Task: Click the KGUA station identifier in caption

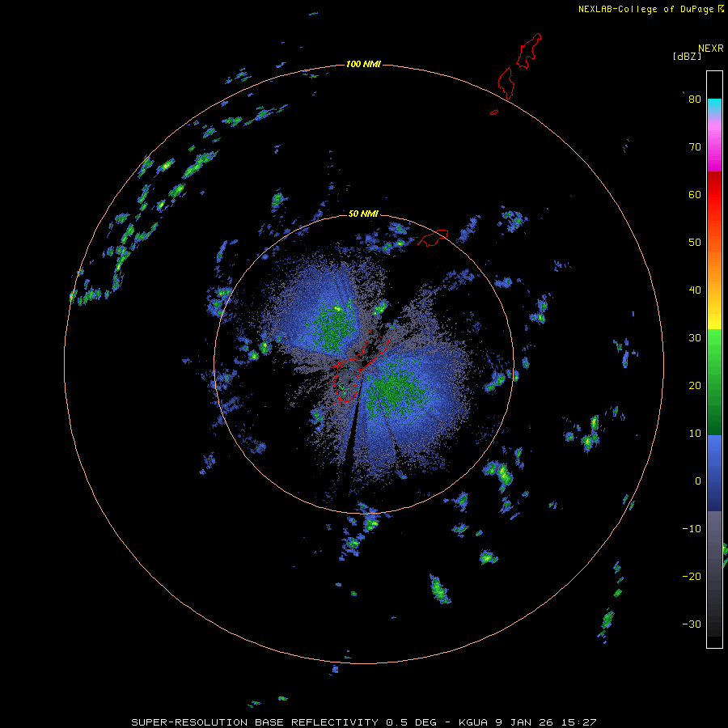Action: (473, 722)
